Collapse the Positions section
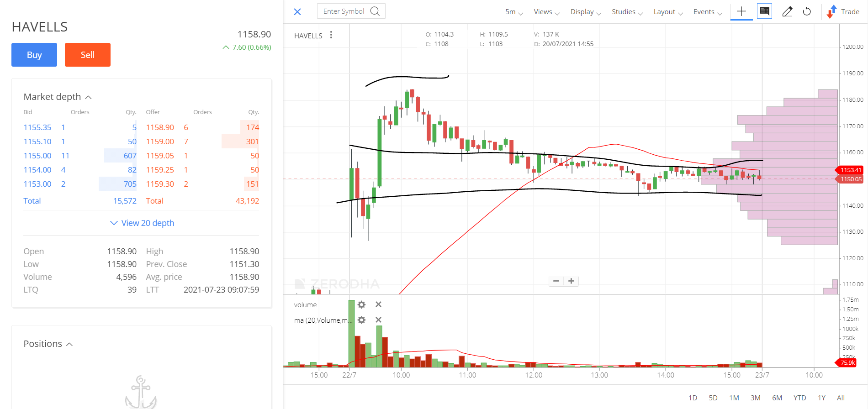Image resolution: width=868 pixels, height=409 pixels. pos(48,344)
